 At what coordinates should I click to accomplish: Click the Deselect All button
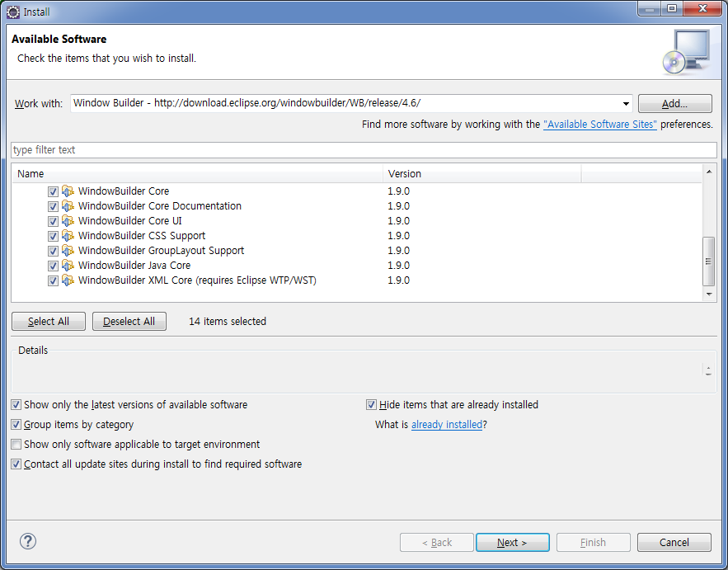pyautogui.click(x=129, y=322)
